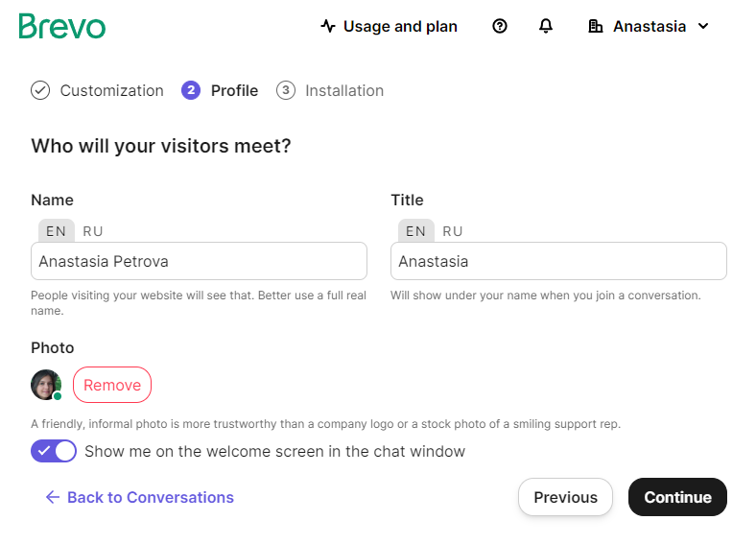Select the EN tab under Name
Viewport: 756px width, 544px height.
click(x=56, y=231)
